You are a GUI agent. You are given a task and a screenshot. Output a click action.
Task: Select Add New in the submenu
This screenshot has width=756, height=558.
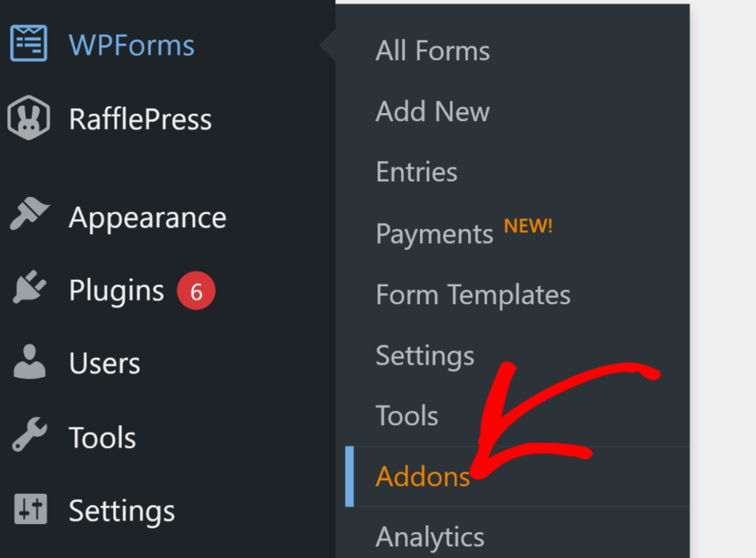click(433, 111)
